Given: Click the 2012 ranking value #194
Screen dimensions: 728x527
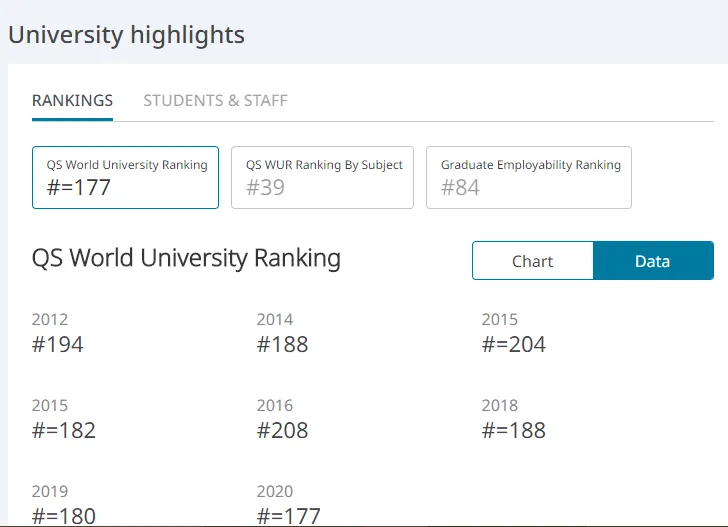Looking at the screenshot, I should (58, 345).
